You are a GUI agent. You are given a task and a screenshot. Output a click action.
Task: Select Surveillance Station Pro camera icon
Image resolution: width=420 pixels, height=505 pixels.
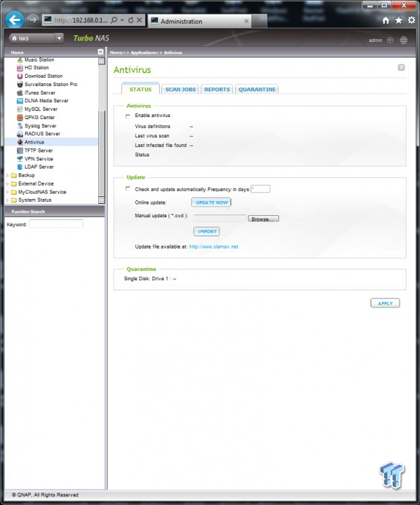[x=20, y=85]
